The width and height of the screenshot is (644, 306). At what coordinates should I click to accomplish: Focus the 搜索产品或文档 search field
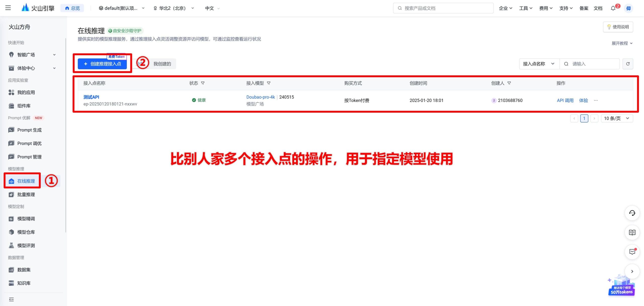[443, 8]
